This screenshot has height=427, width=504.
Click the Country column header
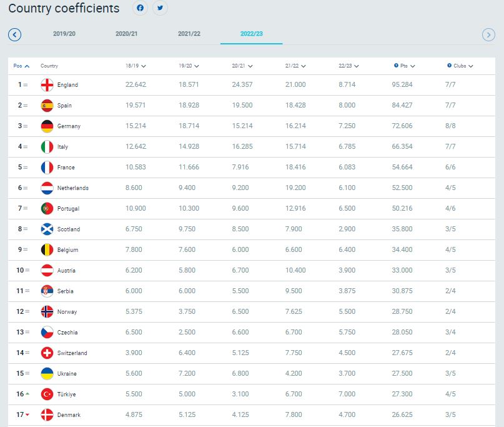(x=49, y=66)
